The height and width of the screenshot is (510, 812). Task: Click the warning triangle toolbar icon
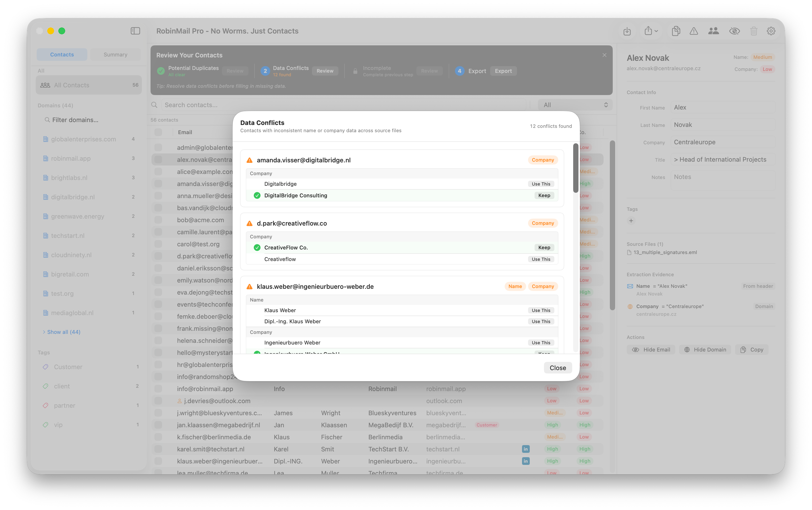point(694,31)
